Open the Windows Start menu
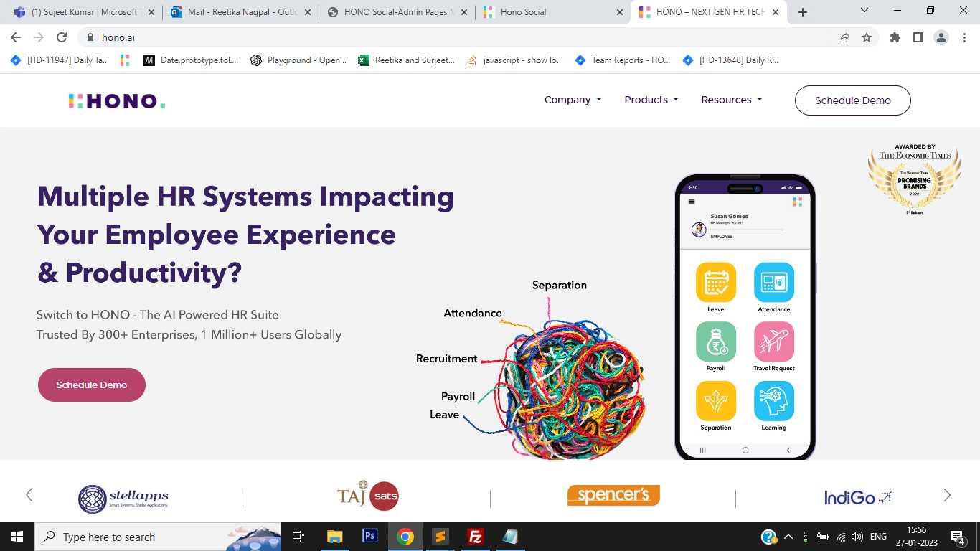Image resolution: width=980 pixels, height=551 pixels. pyautogui.click(x=17, y=537)
